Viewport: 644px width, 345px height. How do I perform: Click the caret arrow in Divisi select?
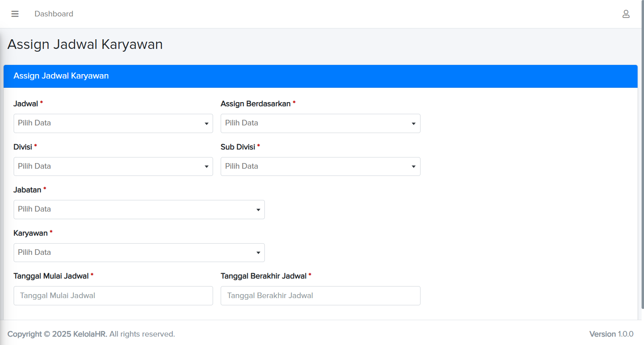pos(206,167)
